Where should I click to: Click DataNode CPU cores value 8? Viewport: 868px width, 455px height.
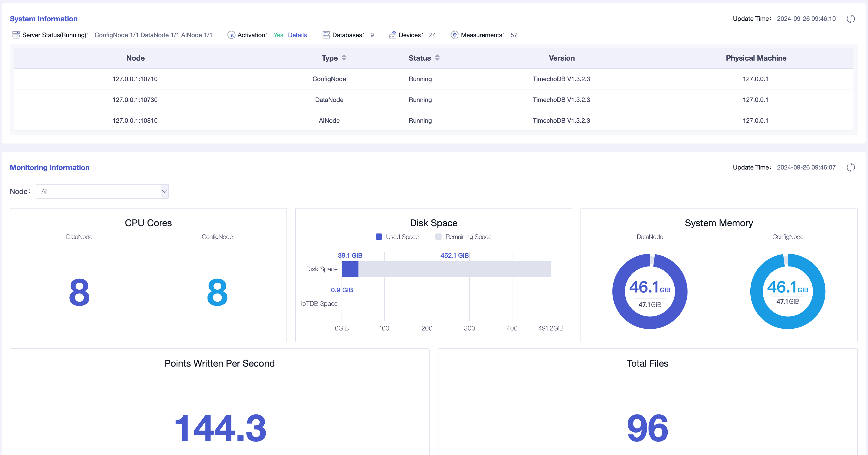(79, 292)
